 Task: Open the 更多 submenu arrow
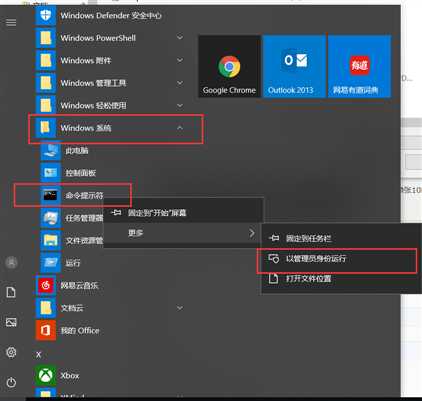coord(252,233)
